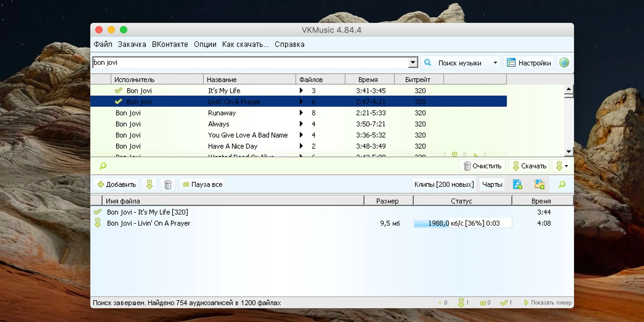Expand files of Have A Nice Day
This screenshot has width=644, height=322.
301,146
